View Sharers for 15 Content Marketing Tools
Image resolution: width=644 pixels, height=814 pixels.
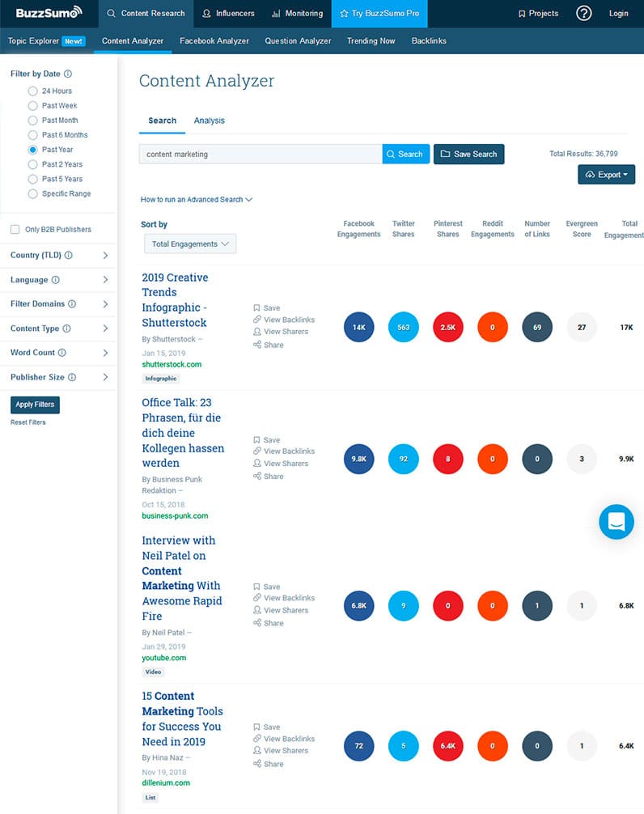[x=281, y=750]
